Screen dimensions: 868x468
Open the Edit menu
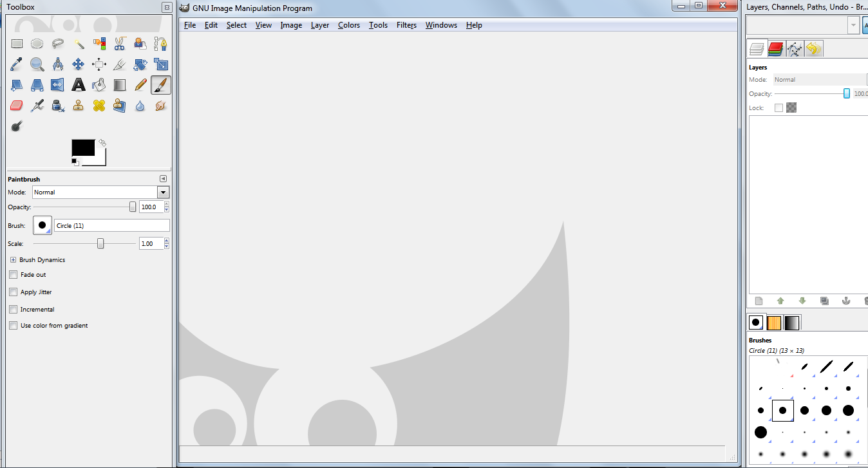coord(211,25)
